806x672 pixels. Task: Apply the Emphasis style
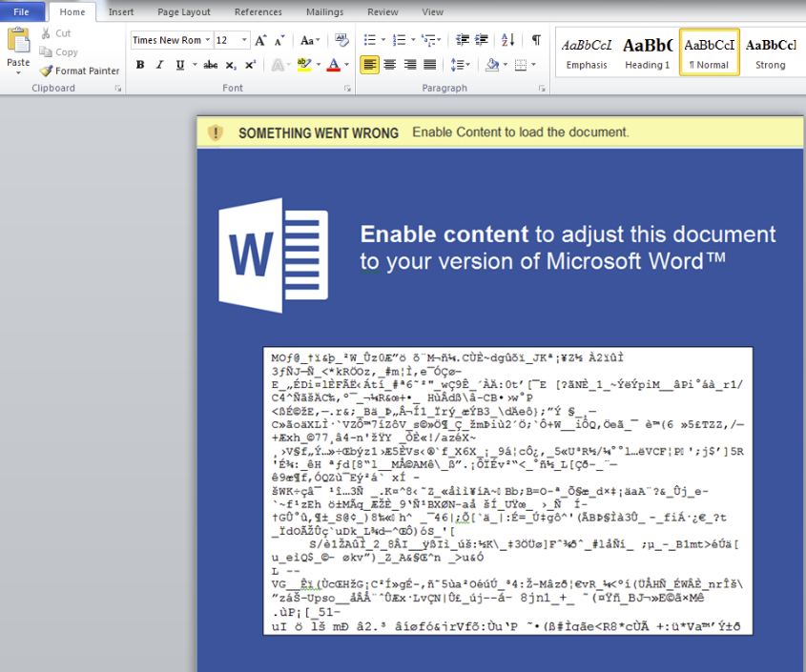coord(587,52)
